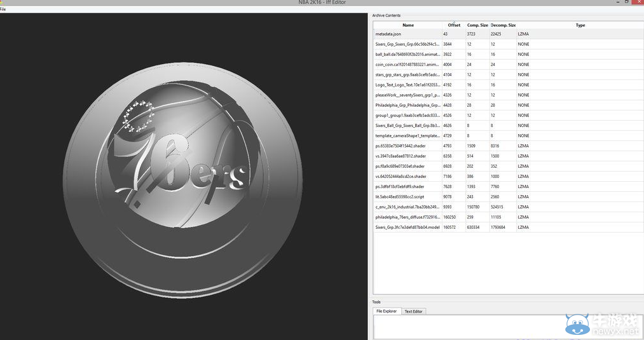This screenshot has width=644, height=340.
Task: Switch to the Text Editor tab
Action: point(413,311)
